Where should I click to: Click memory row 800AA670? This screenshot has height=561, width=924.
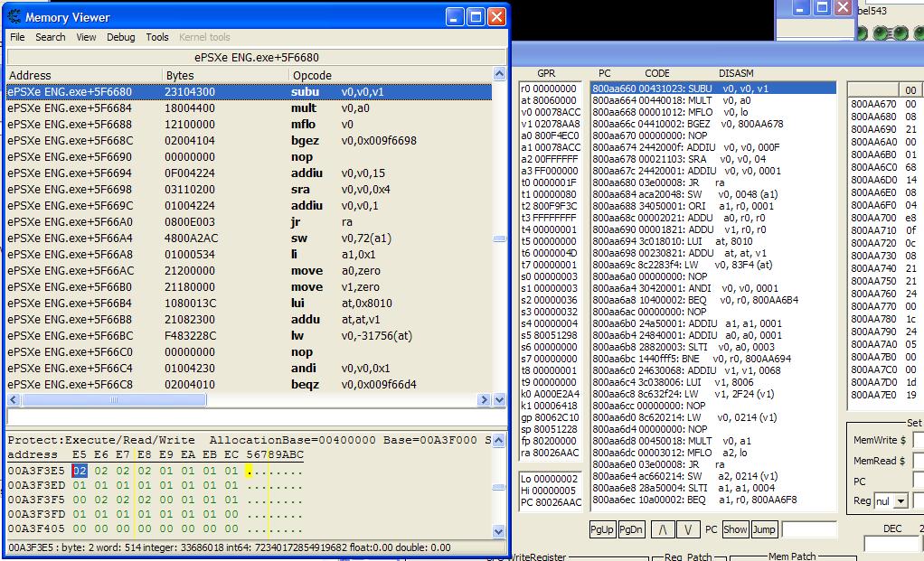(x=873, y=104)
